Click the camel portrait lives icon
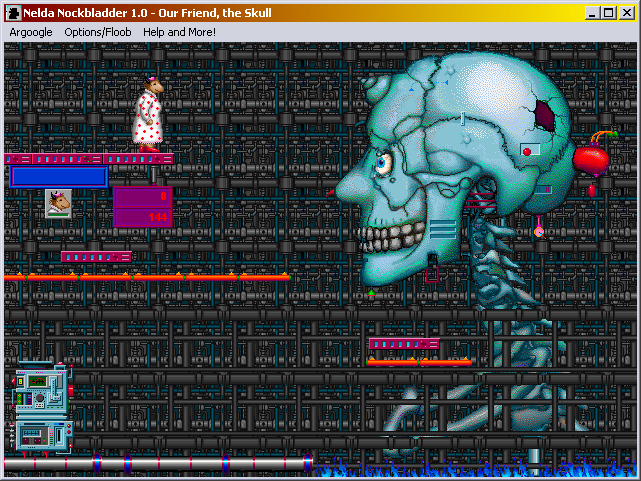The width and height of the screenshot is (641, 481). click(x=58, y=203)
